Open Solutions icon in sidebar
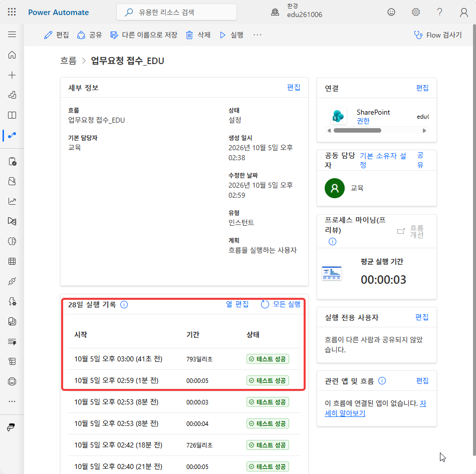The width and height of the screenshot is (476, 474). pyautogui.click(x=12, y=181)
